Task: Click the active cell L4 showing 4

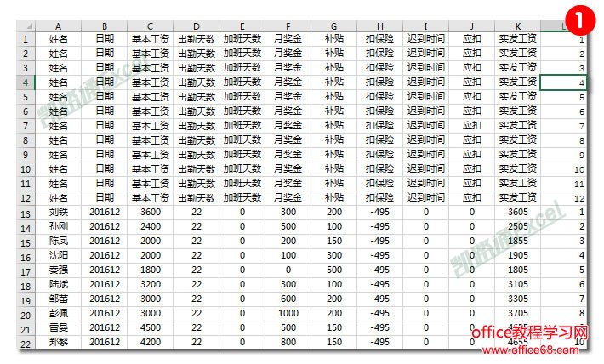Action: click(x=563, y=82)
